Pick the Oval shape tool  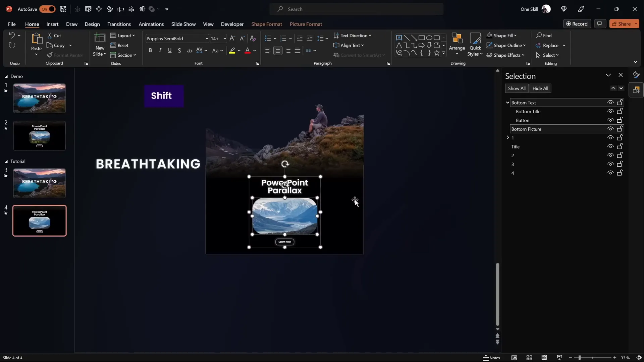tap(430, 38)
